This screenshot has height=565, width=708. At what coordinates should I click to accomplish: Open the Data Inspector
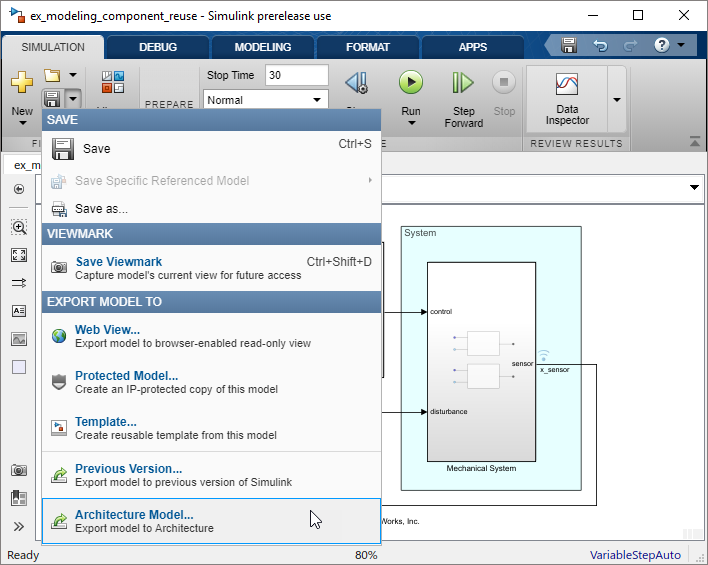[567, 94]
